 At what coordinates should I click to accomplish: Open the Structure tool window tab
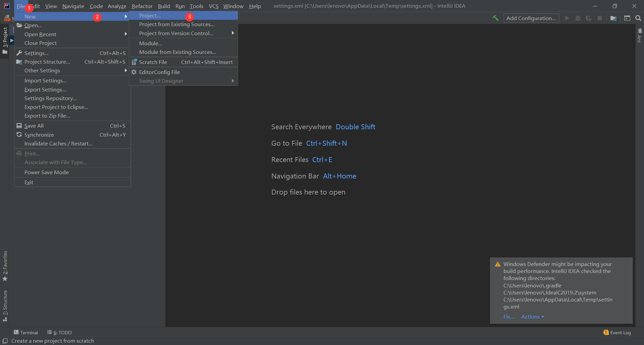[x=5, y=306]
